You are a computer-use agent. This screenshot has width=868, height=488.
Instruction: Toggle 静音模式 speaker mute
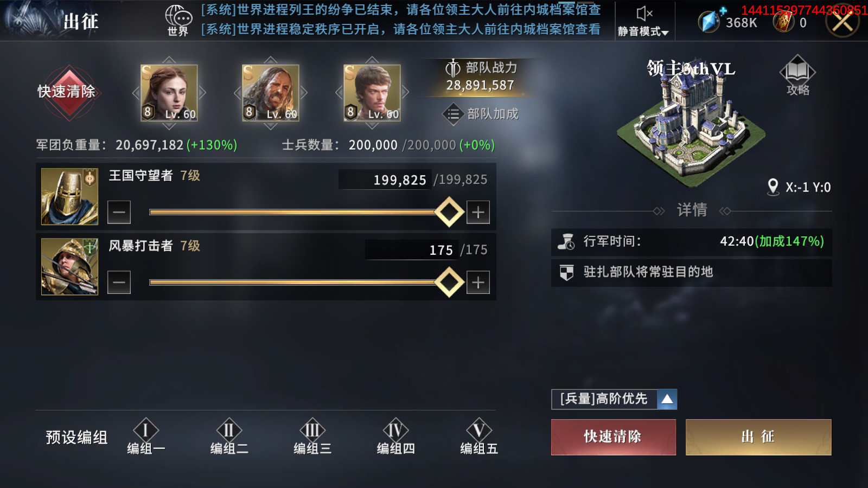[x=644, y=14]
